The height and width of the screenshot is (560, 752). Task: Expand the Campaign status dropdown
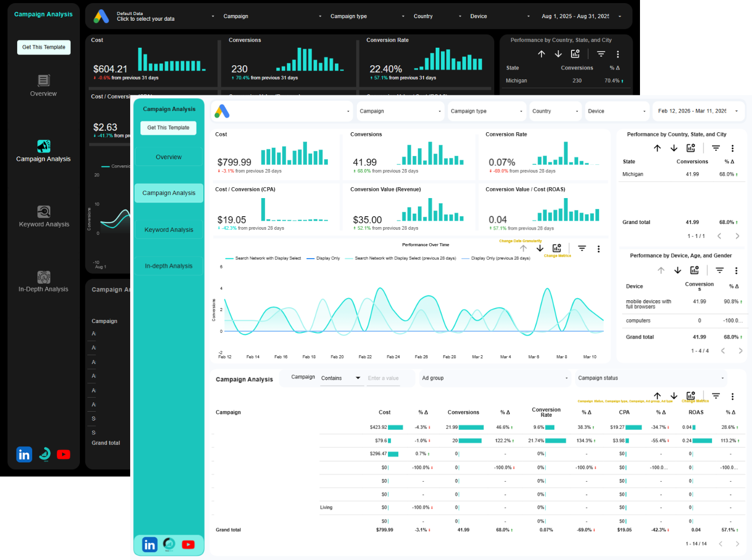[x=651, y=378]
